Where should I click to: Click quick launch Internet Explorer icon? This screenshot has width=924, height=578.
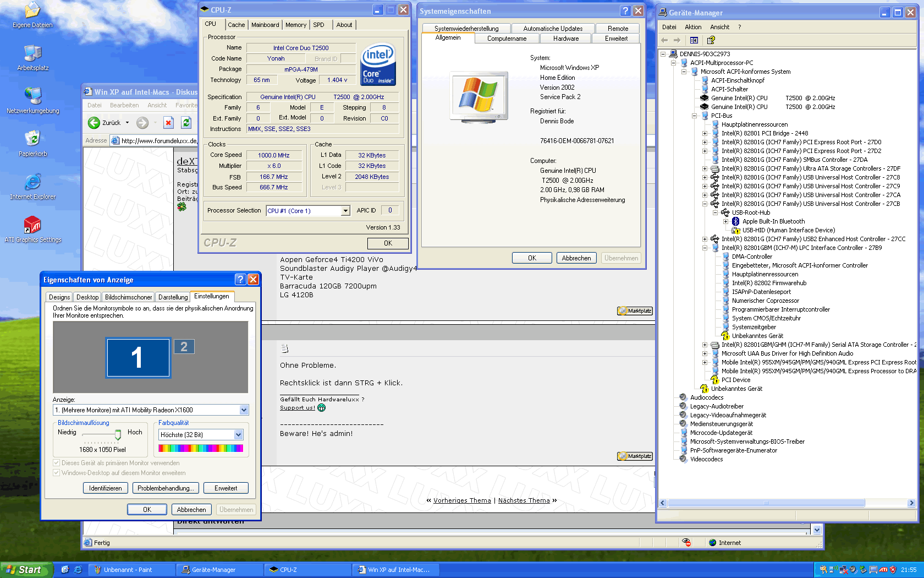[x=78, y=570]
